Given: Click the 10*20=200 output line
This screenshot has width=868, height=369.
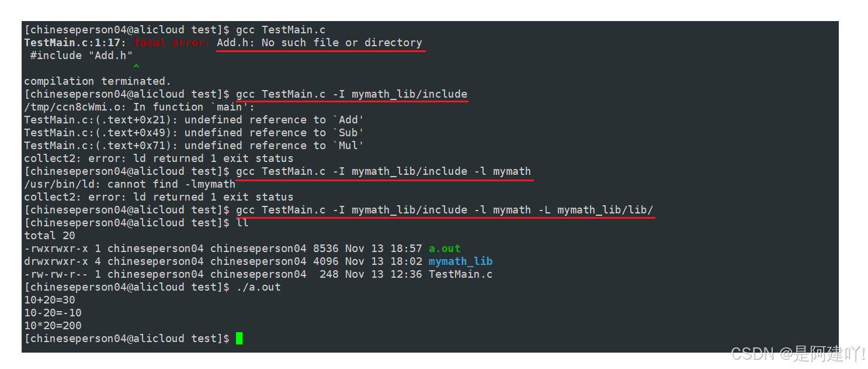Looking at the screenshot, I should click(53, 326).
